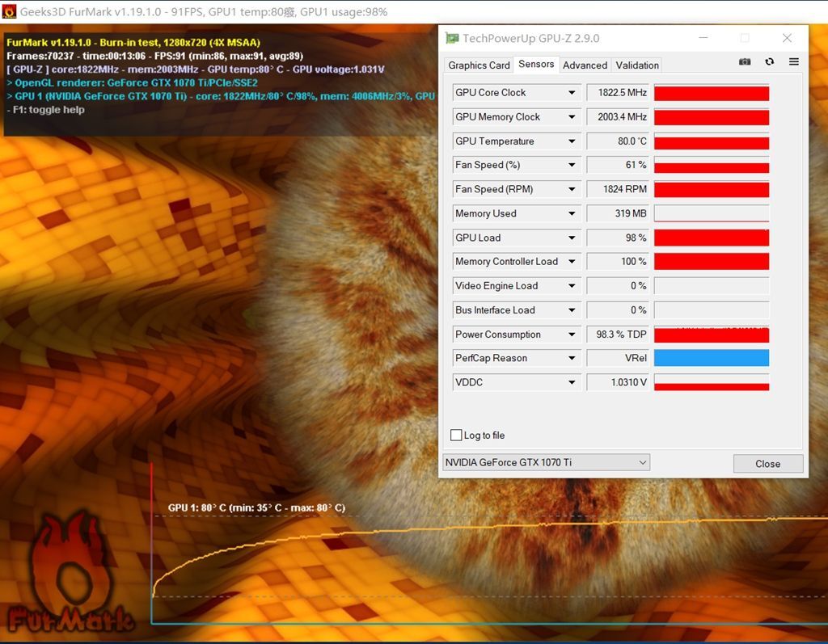Open the GPU Core Clock sensor dropdown
This screenshot has width=828, height=644.
tap(572, 92)
